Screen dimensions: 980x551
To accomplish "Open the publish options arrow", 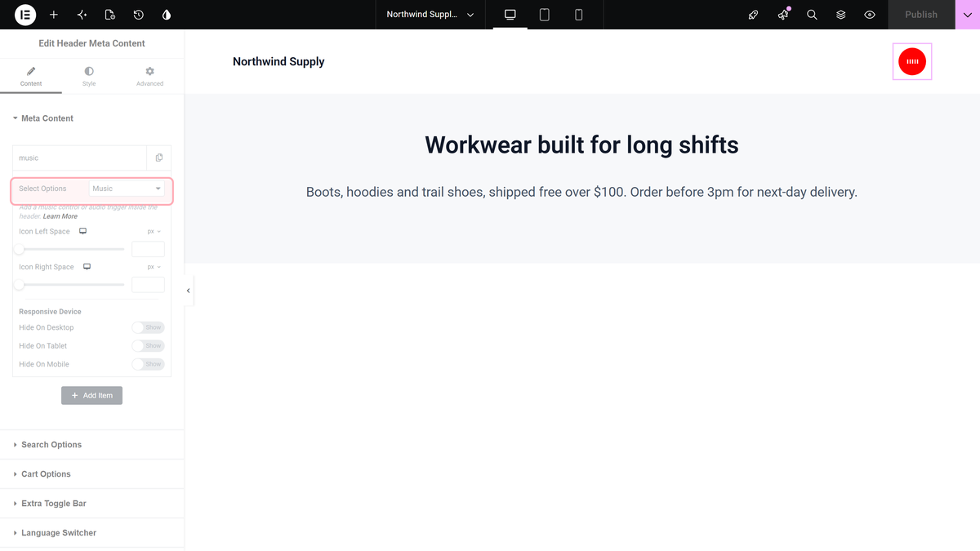I will [x=968, y=15].
